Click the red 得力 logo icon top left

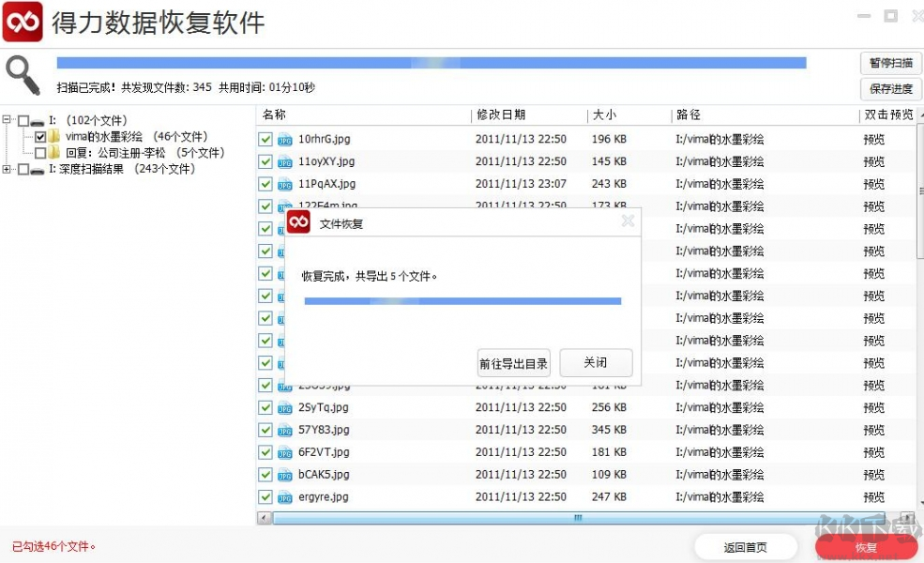pyautogui.click(x=23, y=22)
